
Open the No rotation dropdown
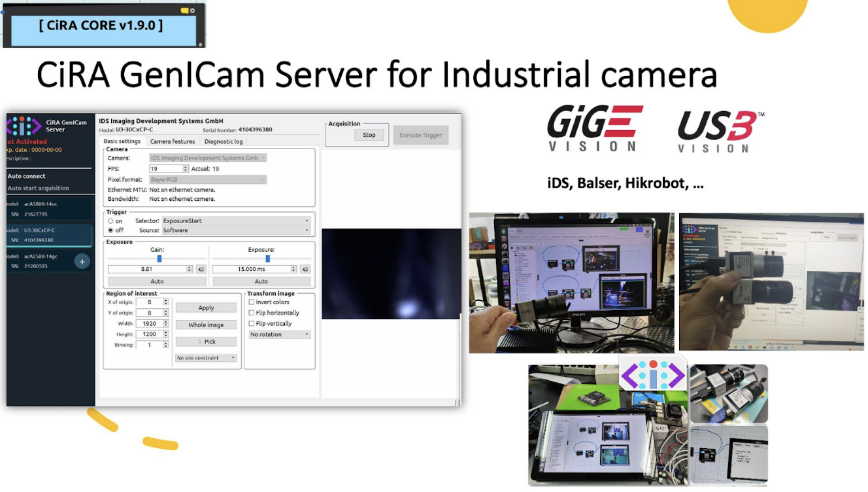coord(280,334)
